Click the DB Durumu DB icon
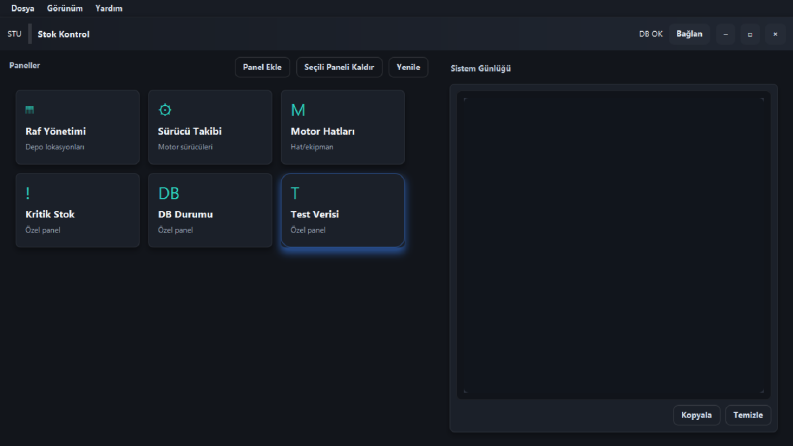The height and width of the screenshot is (446, 793). coord(168,193)
